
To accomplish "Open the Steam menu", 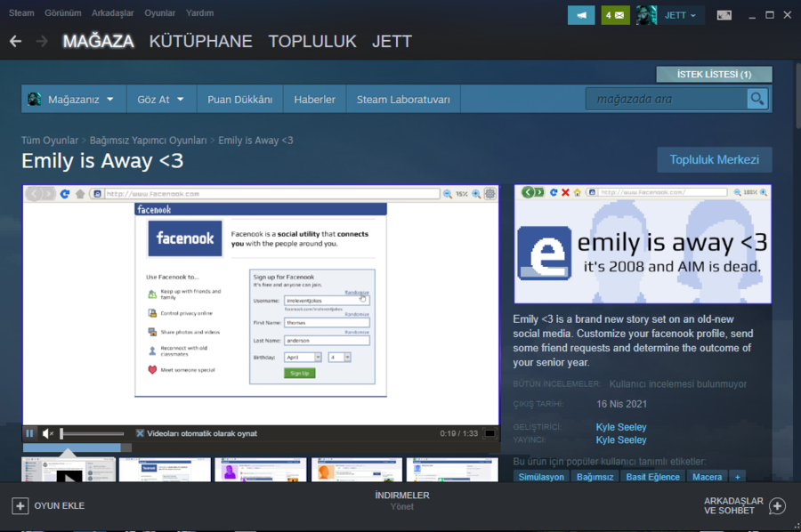I will pos(21,12).
